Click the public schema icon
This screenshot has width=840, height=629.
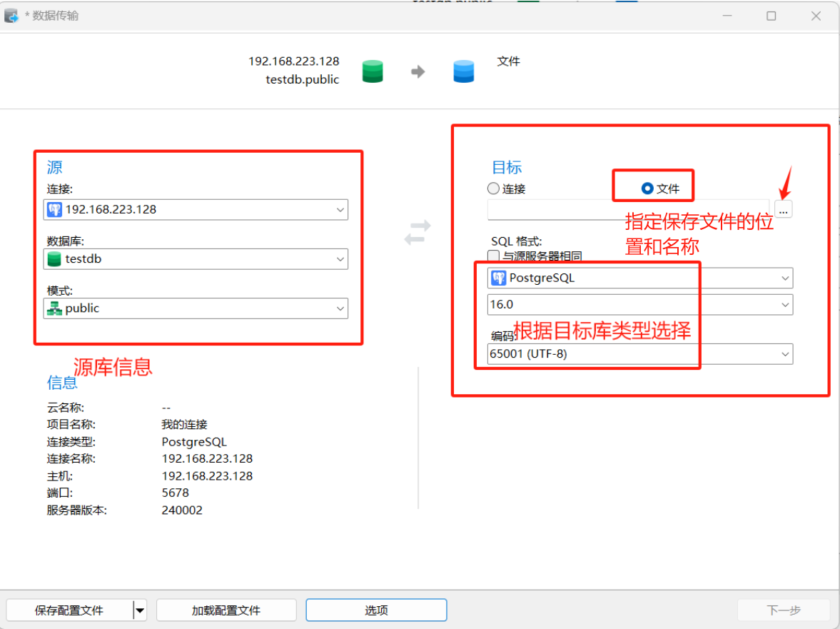coord(54,308)
